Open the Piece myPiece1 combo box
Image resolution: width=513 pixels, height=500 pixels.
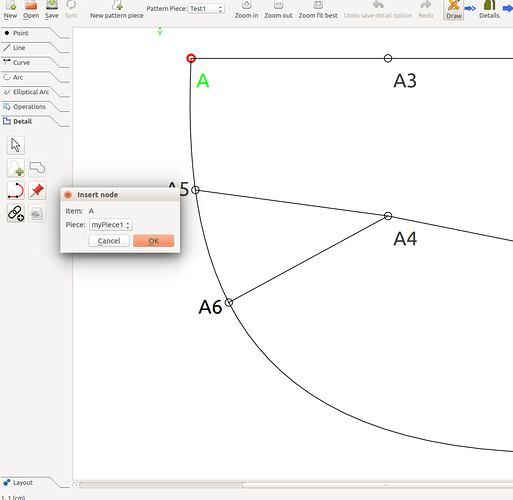click(111, 225)
